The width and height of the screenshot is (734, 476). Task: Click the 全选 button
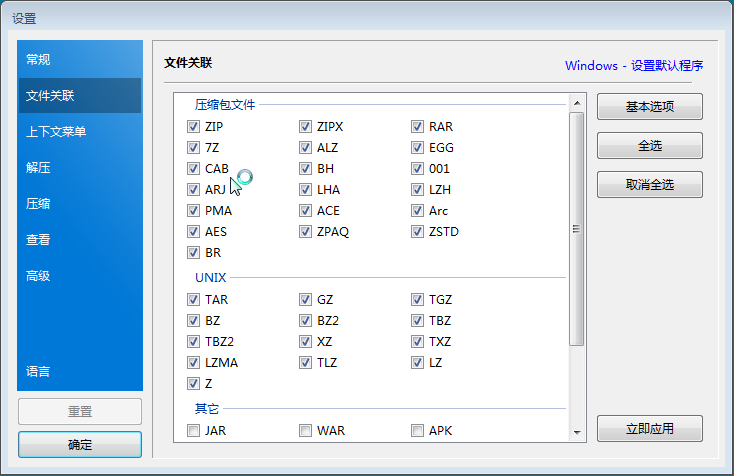(649, 146)
